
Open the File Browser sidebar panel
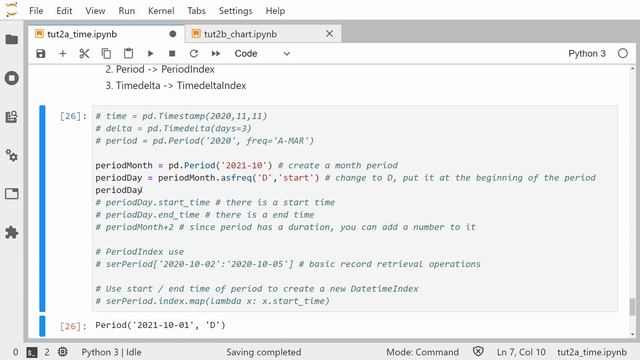(x=12, y=39)
